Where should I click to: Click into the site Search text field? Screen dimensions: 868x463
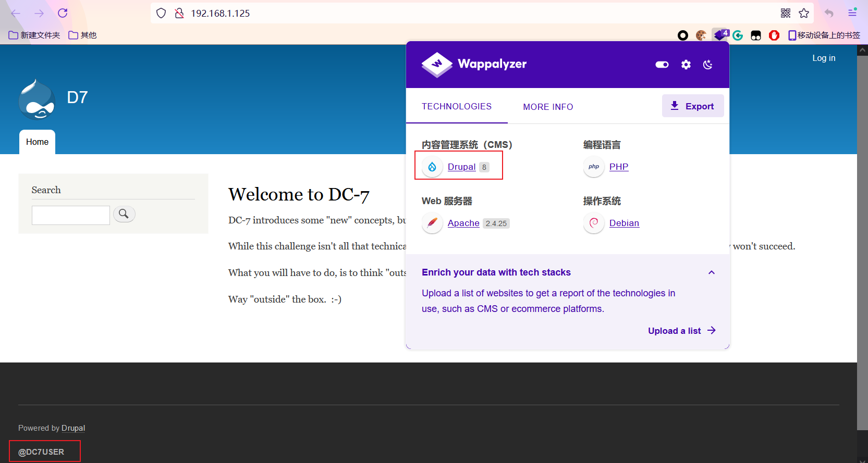[71, 215]
